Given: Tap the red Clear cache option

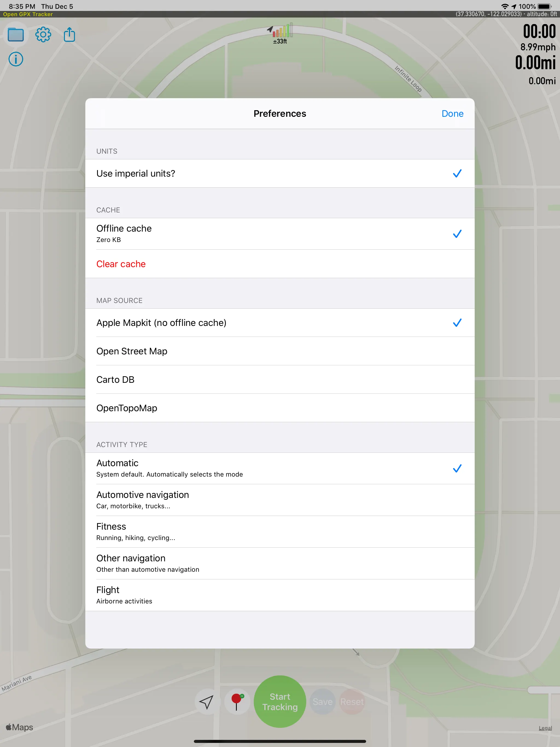Looking at the screenshot, I should pos(121,264).
